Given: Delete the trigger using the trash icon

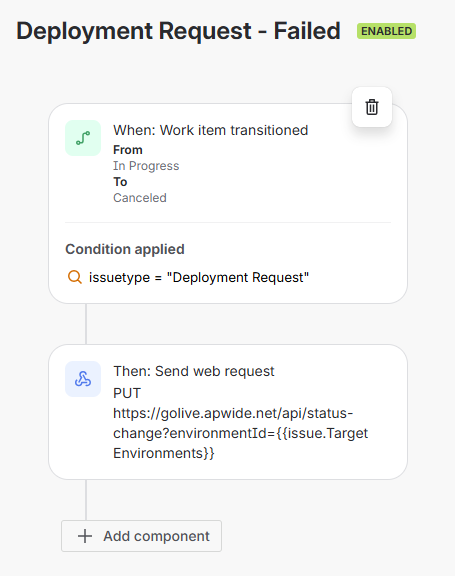Looking at the screenshot, I should point(372,107).
